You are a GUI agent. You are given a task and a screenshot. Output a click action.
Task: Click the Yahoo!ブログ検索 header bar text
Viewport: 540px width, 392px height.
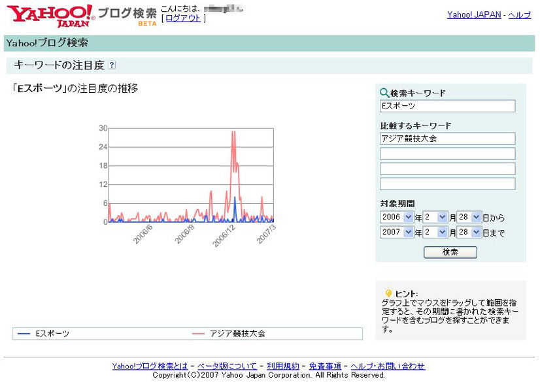[x=47, y=43]
